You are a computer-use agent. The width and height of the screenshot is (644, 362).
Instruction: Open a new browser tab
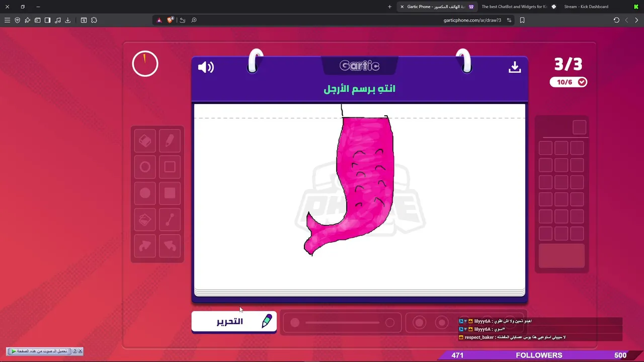coord(389,7)
